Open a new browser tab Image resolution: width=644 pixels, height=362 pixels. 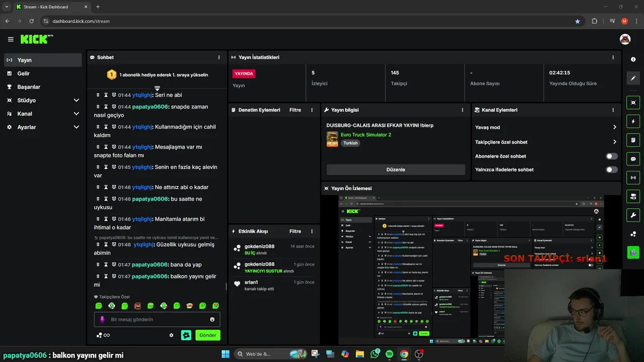[x=98, y=7]
